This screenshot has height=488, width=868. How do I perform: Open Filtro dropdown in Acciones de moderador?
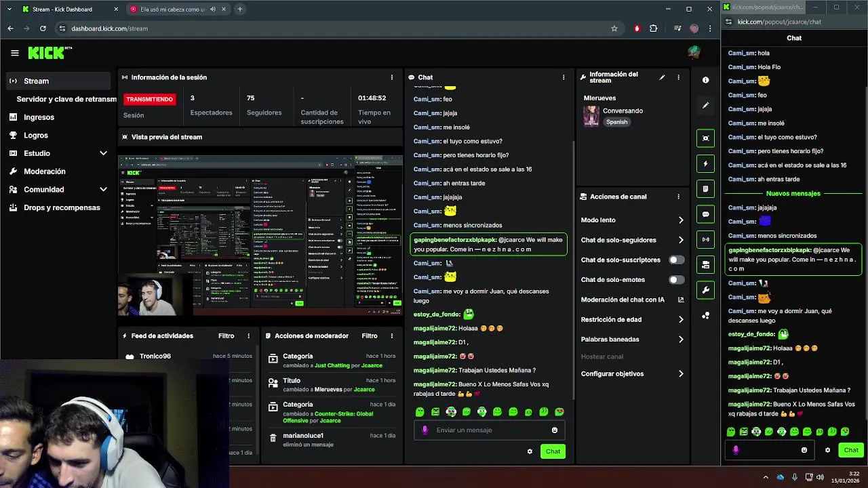tap(370, 335)
